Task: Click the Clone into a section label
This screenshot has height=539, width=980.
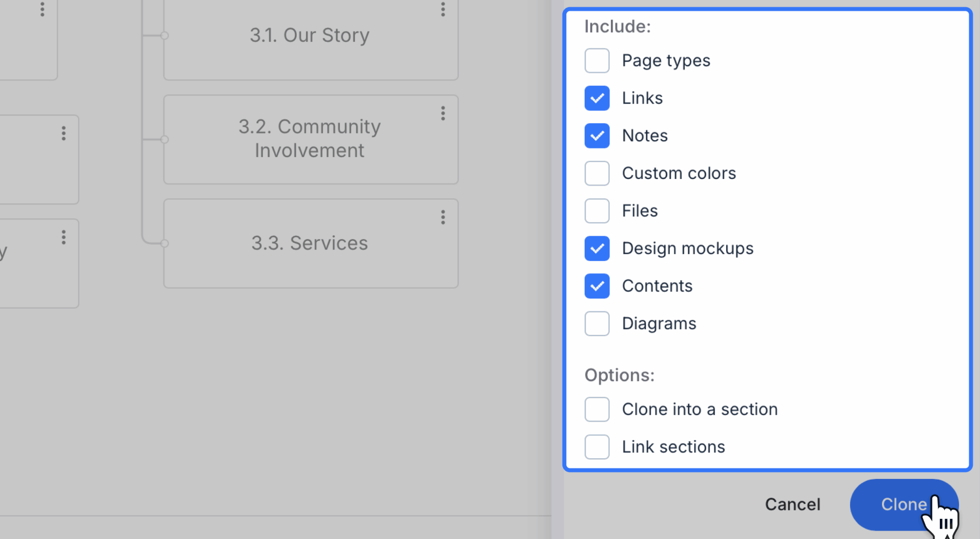Action: point(699,409)
